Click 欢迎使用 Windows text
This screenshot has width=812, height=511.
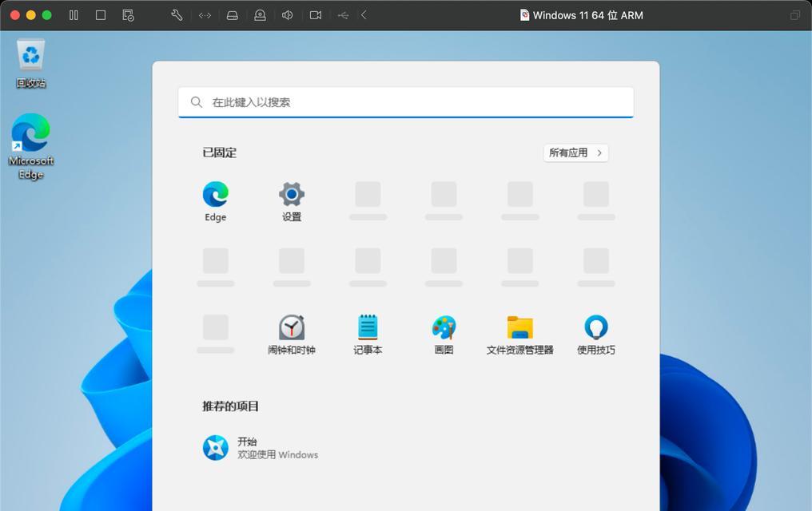point(277,454)
